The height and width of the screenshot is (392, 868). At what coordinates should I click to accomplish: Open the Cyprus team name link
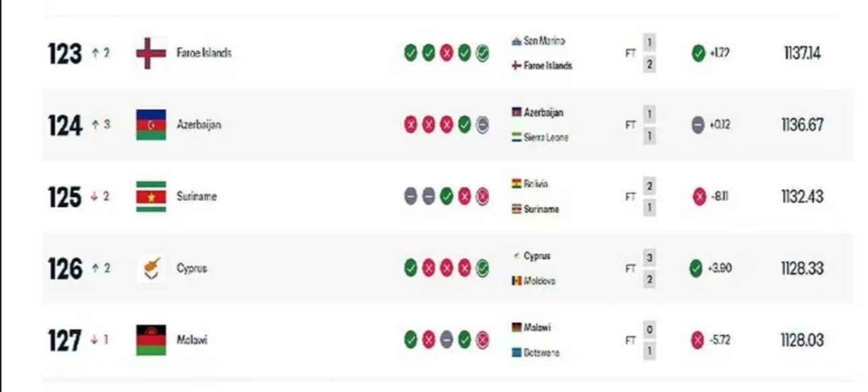pyautogui.click(x=192, y=269)
